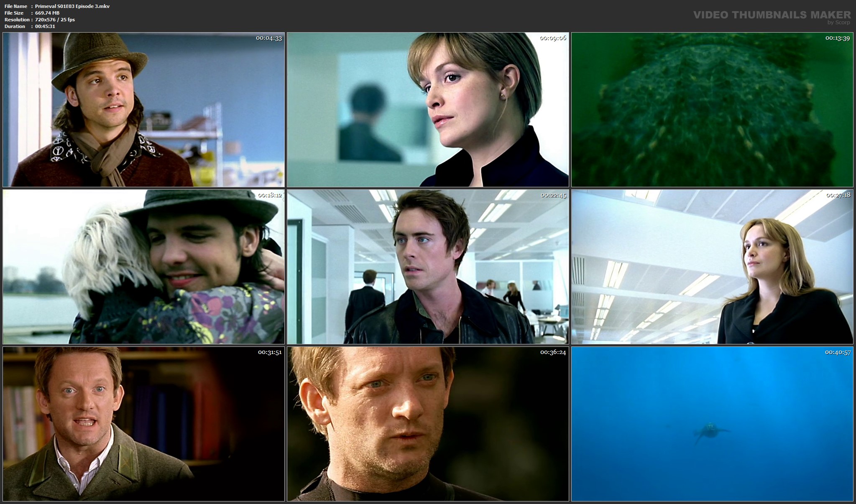Click the Video Thumbnails Maker watermark
This screenshot has height=504, width=856.
click(772, 15)
